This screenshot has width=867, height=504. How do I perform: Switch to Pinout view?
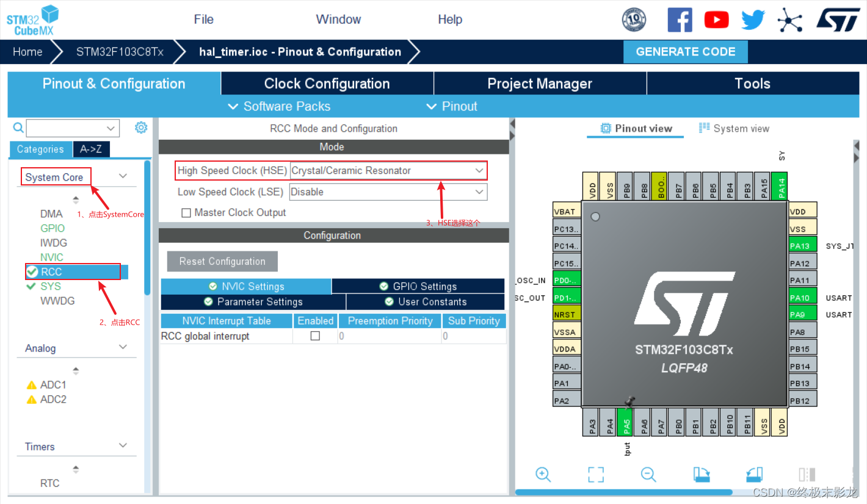[x=636, y=129]
